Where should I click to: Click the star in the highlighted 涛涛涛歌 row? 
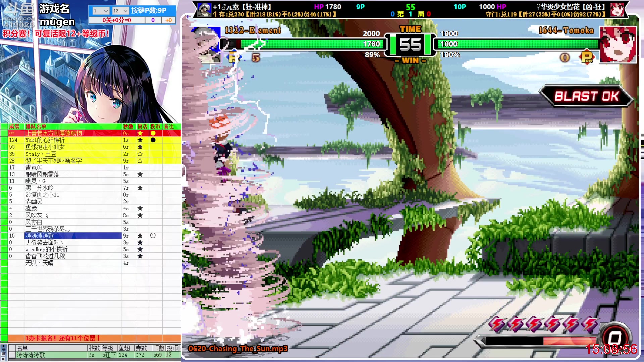(140, 236)
